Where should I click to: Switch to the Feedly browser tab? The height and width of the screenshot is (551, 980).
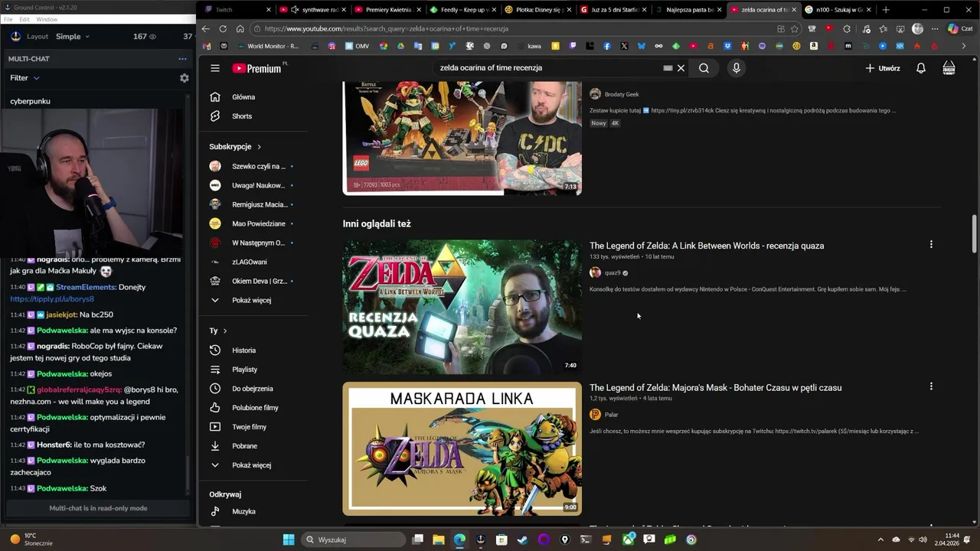pyautogui.click(x=461, y=9)
